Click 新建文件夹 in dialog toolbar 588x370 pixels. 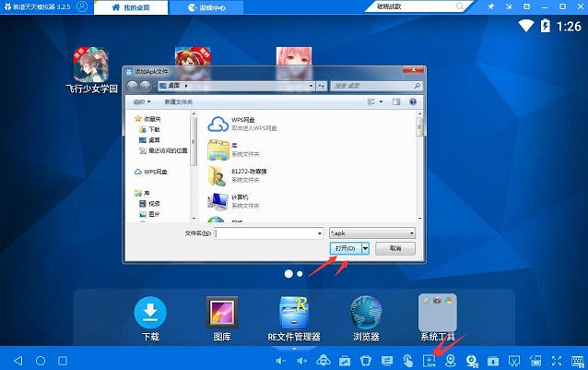coord(179,101)
